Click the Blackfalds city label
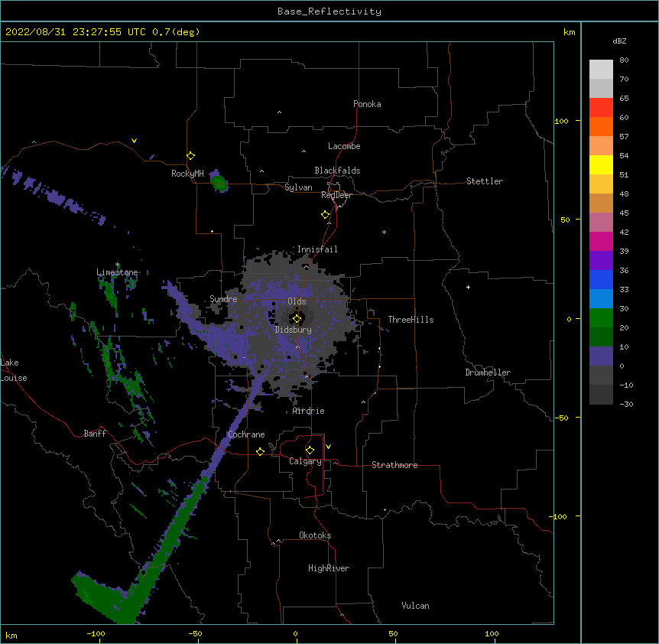 point(337,171)
